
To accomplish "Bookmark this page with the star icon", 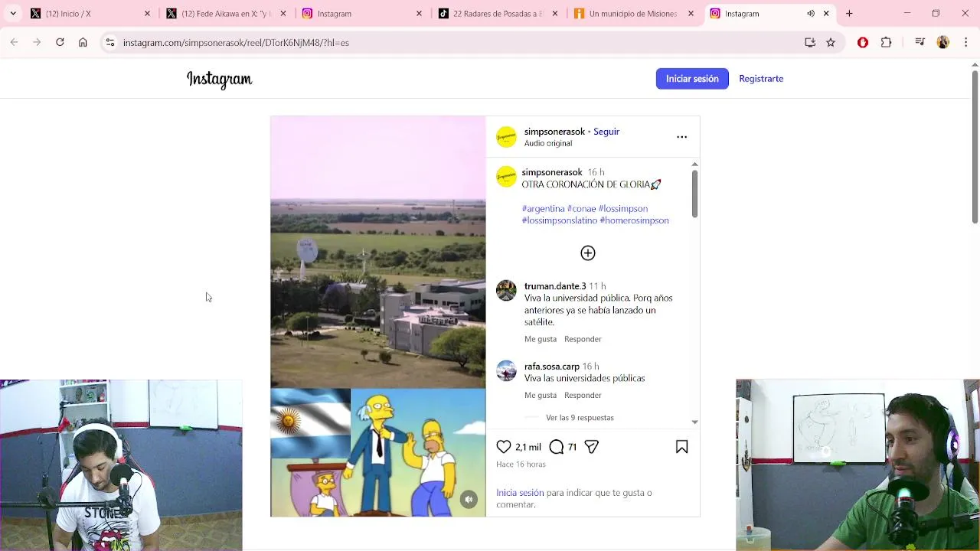I will click(x=831, y=43).
